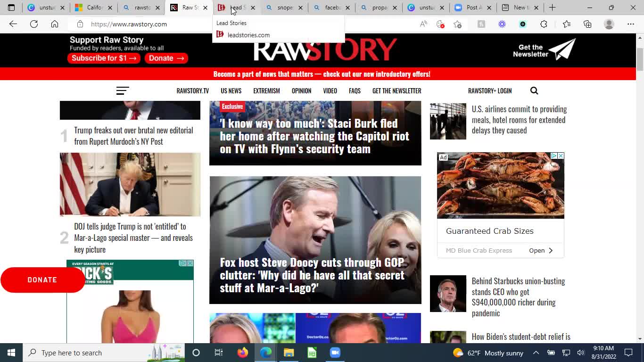Switch to the Post Attendee Zoom tab
644x362 pixels.
tap(474, 8)
